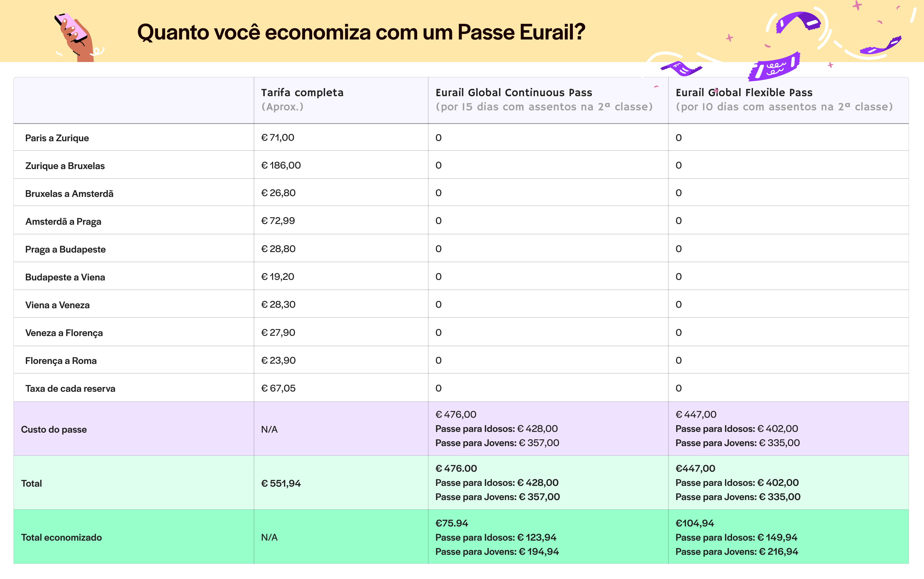The width and height of the screenshot is (924, 579).
Task: Click the '€104,94' Flexible savings value
Action: pos(695,524)
